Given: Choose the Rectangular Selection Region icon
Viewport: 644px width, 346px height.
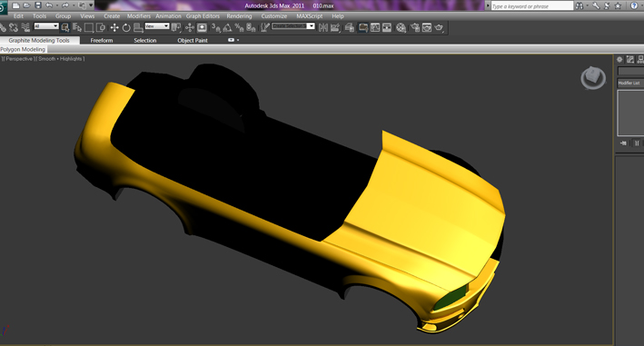Looking at the screenshot, I should click(x=89, y=27).
